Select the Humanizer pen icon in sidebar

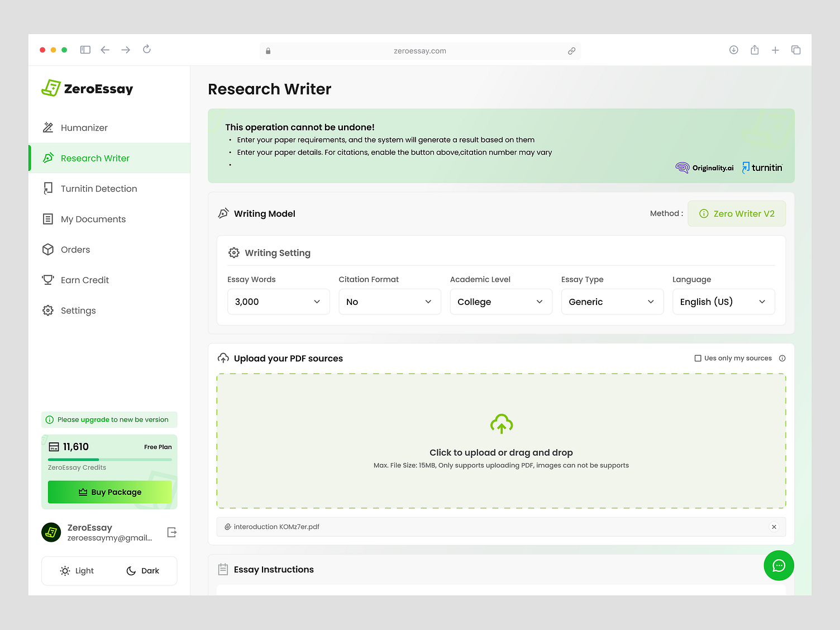click(x=49, y=127)
